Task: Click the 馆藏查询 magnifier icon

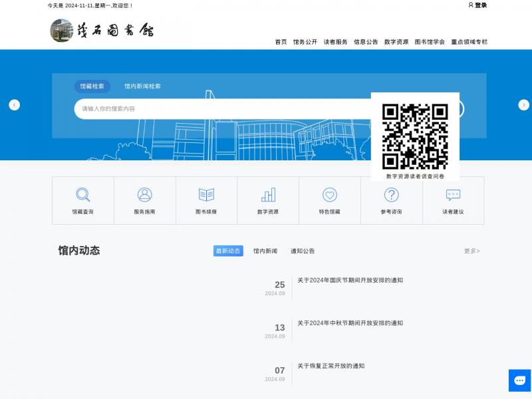Action: tap(83, 195)
